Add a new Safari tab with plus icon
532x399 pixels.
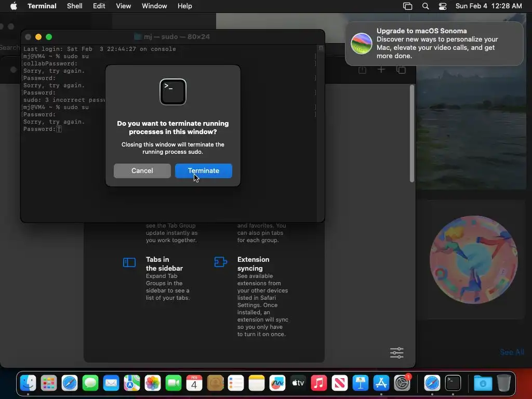point(381,70)
